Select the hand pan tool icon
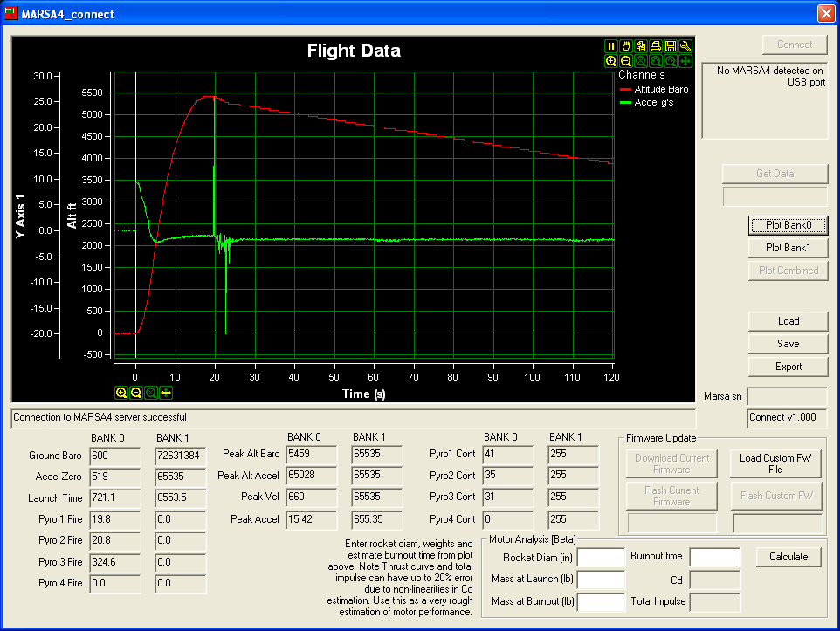 626,46
